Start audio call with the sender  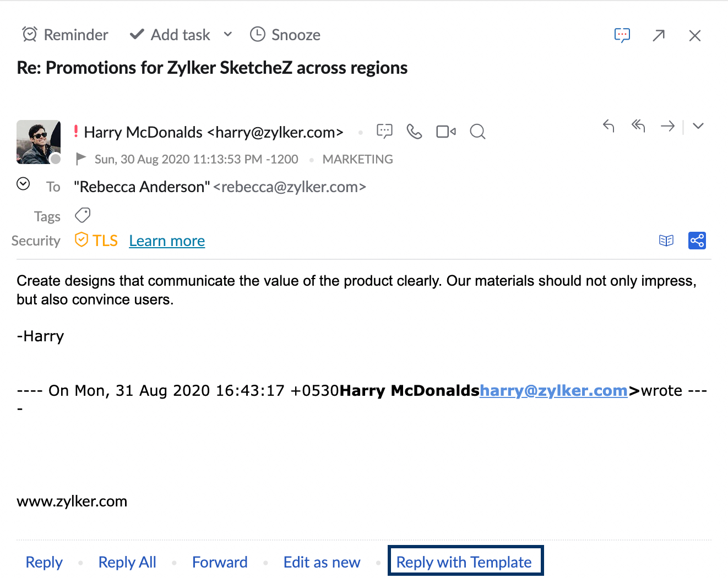[x=414, y=132]
